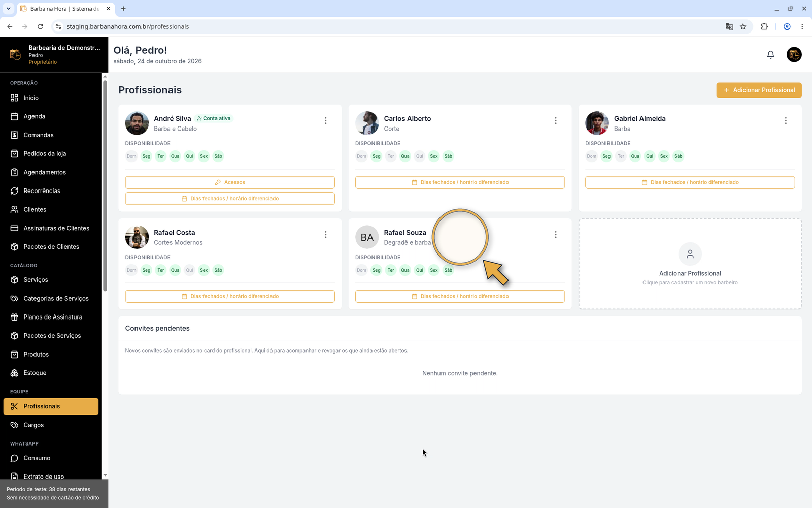Open Gabriel Almeida's three-dot options menu
Image resolution: width=812 pixels, height=508 pixels.
[x=785, y=121]
